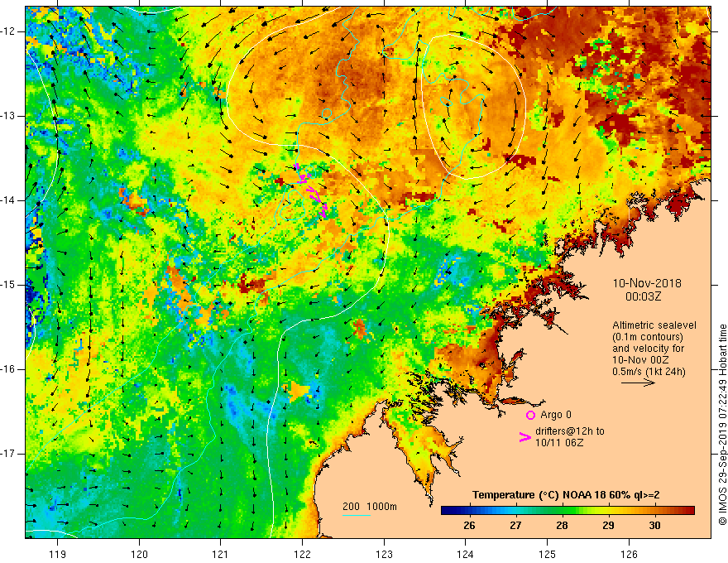Click the '200 1000m' depth label
728x563 pixels.
[370, 507]
